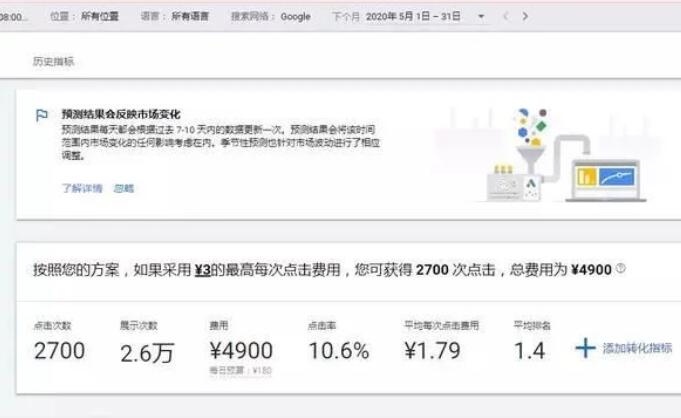The height and width of the screenshot is (418, 681).
Task: Click the 平均每次点击费用 ¥1.79 metric
Action: [441, 343]
